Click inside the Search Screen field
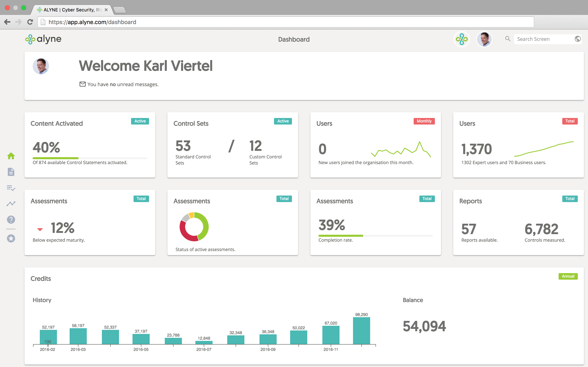 click(x=544, y=39)
